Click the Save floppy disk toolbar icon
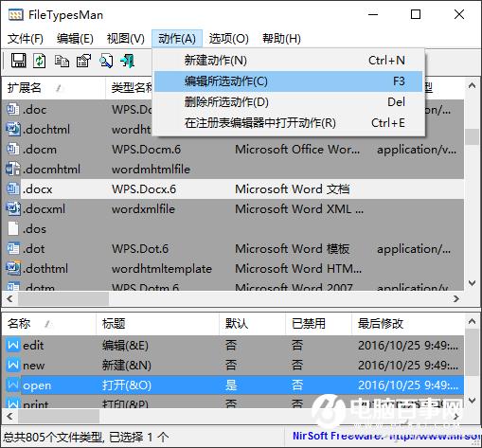This screenshot has width=482, height=448. click(x=19, y=61)
